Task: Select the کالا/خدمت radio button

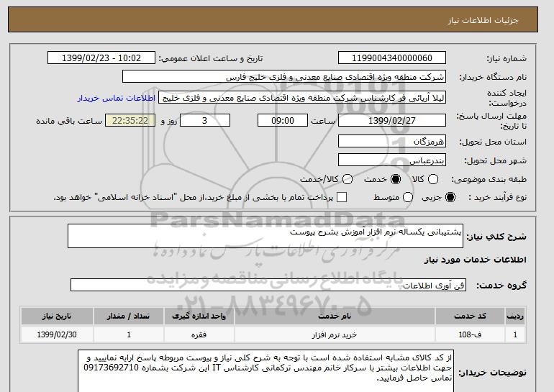Action: [348, 179]
